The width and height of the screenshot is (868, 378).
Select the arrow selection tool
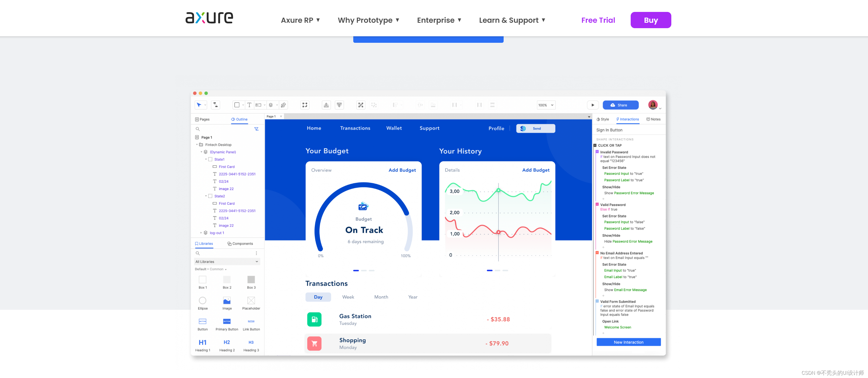click(199, 105)
